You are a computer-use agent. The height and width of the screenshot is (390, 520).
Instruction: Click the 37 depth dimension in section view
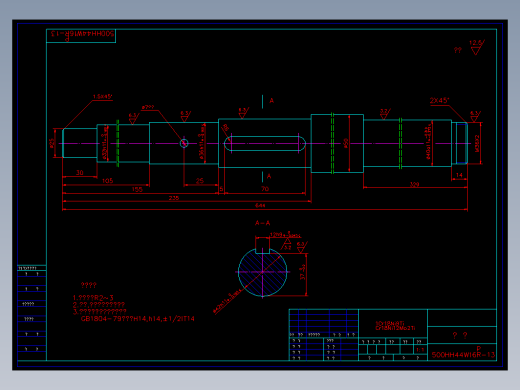303,272
